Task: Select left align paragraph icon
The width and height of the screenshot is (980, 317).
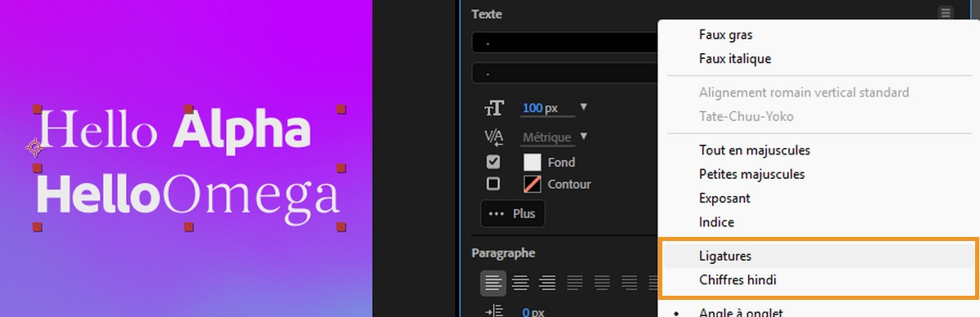Action: 493,283
